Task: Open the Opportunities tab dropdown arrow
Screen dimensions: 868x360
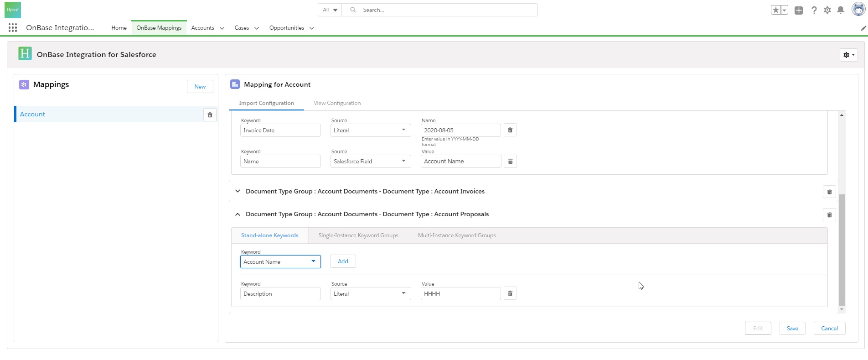Action: pos(312,28)
